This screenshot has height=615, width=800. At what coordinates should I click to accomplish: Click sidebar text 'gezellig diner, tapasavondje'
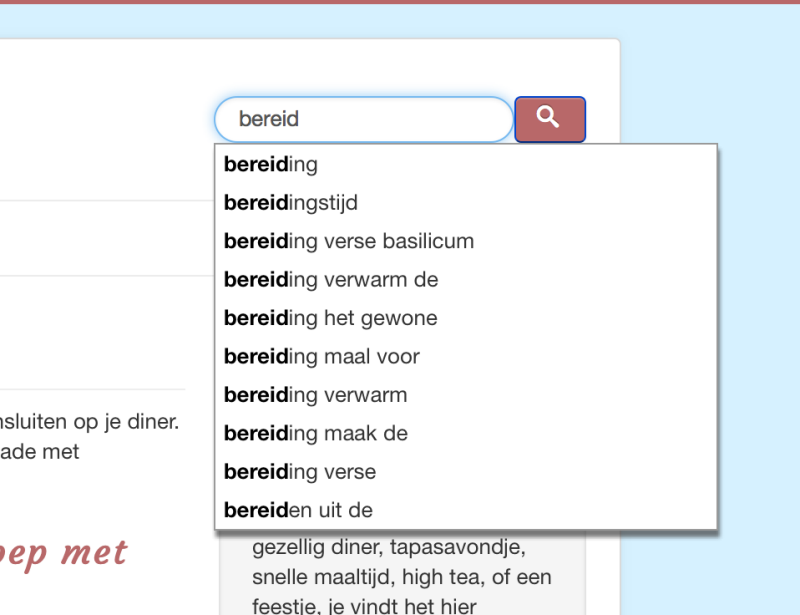pos(389,548)
